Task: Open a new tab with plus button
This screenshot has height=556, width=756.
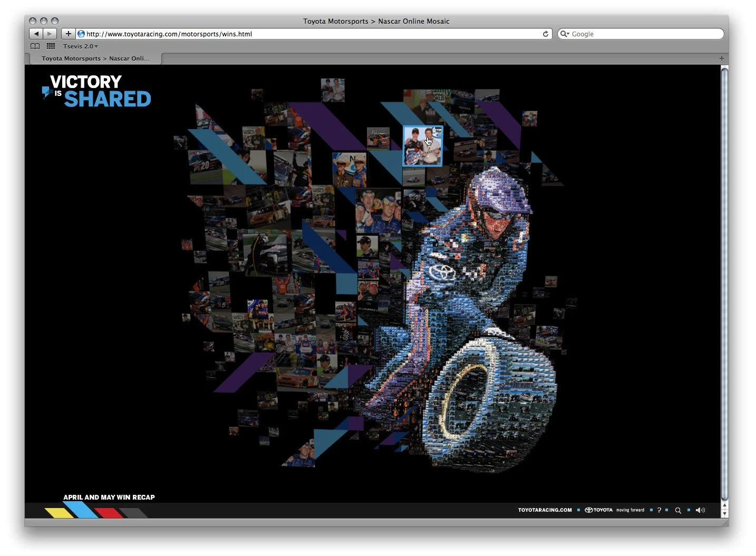Action: pos(722,58)
